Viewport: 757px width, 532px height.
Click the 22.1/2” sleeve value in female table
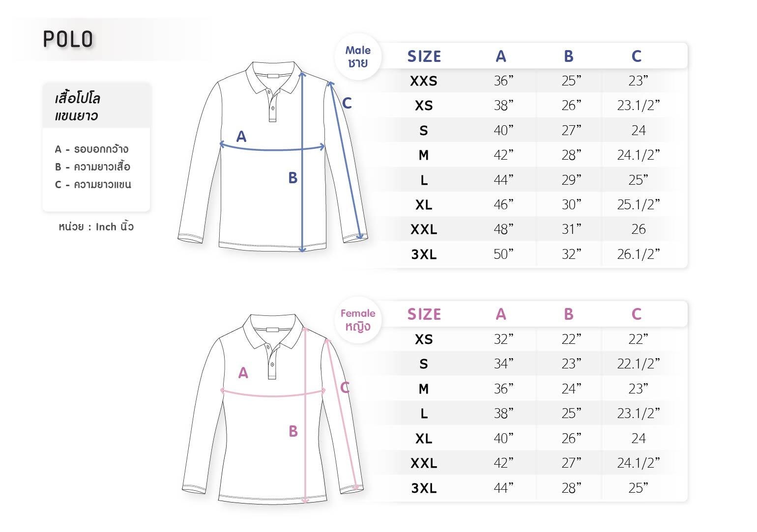pyautogui.click(x=638, y=364)
